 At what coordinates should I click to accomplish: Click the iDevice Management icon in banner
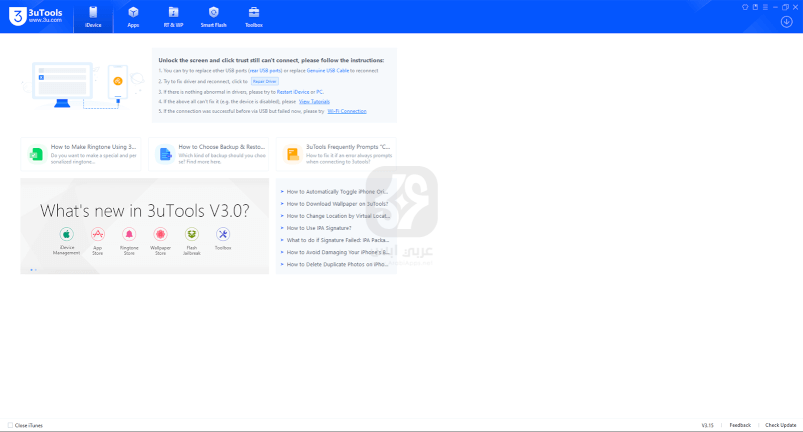pos(67,234)
